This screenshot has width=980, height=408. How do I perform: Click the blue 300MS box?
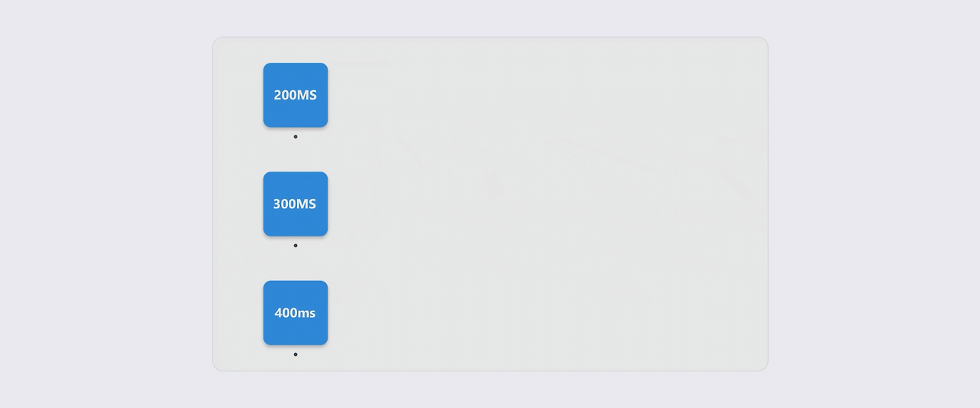point(296,204)
